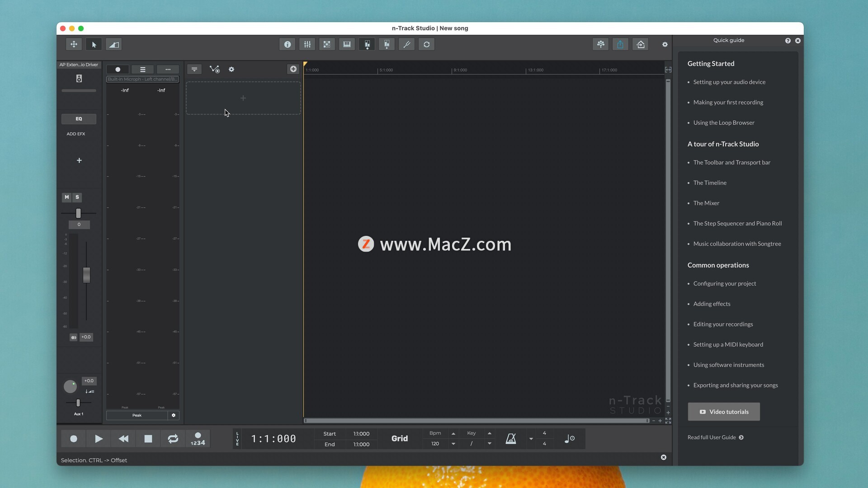Click the Video tutorials button

tap(724, 412)
